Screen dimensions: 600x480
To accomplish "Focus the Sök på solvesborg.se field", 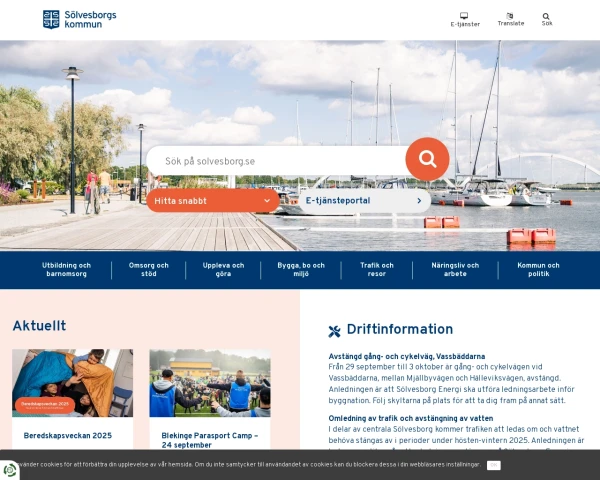I will click(276, 161).
